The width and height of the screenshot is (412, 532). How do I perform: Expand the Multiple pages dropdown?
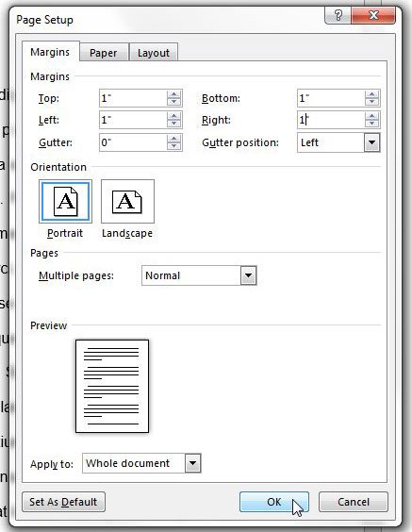coord(249,275)
